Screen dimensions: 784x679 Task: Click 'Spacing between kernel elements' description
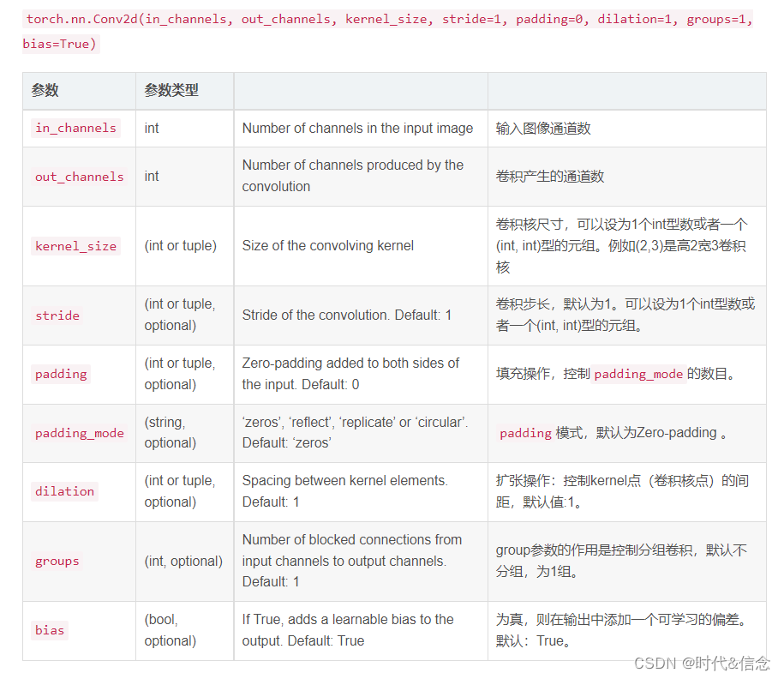pos(344,481)
